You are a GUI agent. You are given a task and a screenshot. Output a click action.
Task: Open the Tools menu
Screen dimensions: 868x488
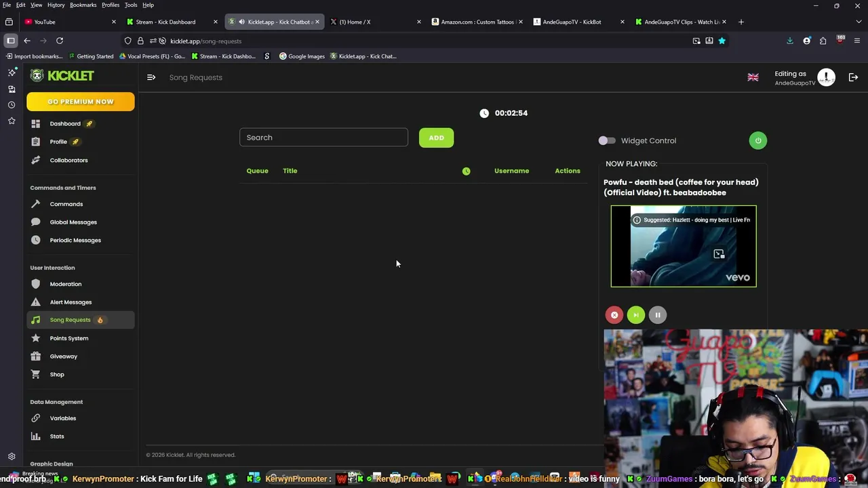click(x=131, y=5)
